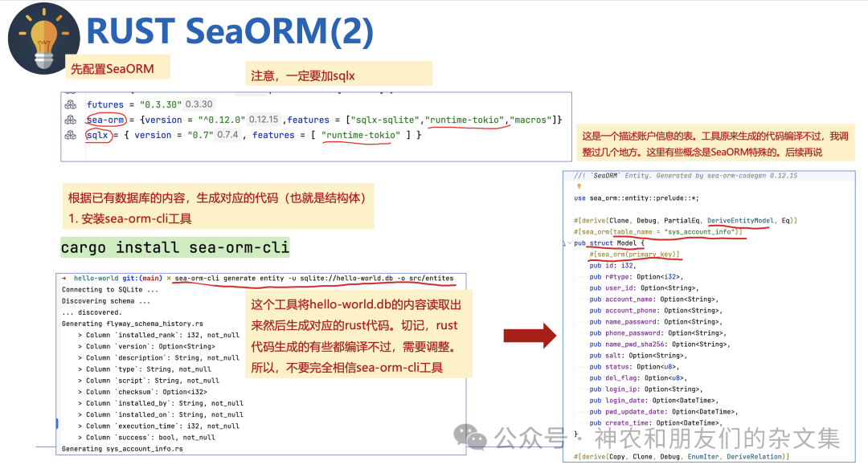Click the Column `script` terminal row

149,381
